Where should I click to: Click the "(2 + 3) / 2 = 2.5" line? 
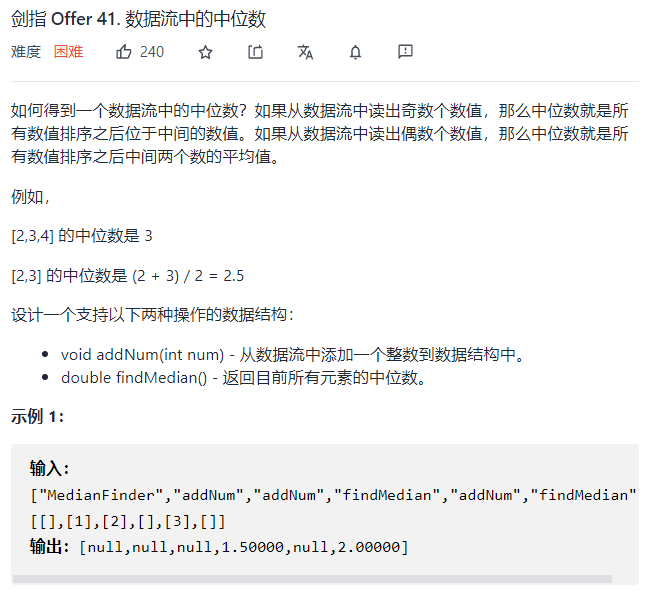click(188, 275)
